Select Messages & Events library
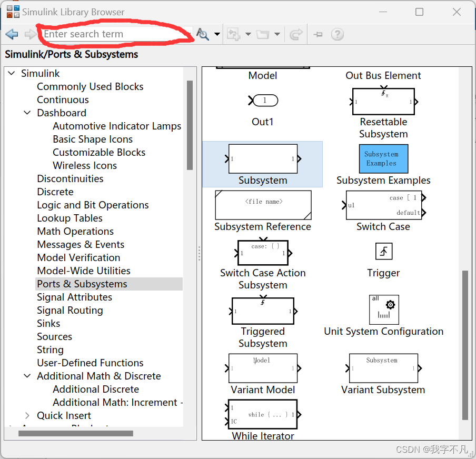This screenshot has width=476, height=459. [81, 244]
